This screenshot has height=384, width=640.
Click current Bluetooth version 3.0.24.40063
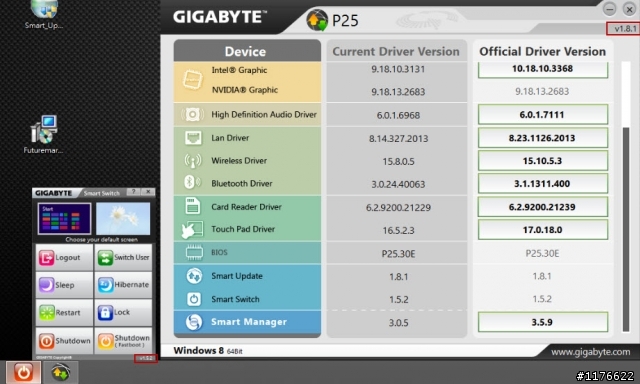[x=398, y=184]
